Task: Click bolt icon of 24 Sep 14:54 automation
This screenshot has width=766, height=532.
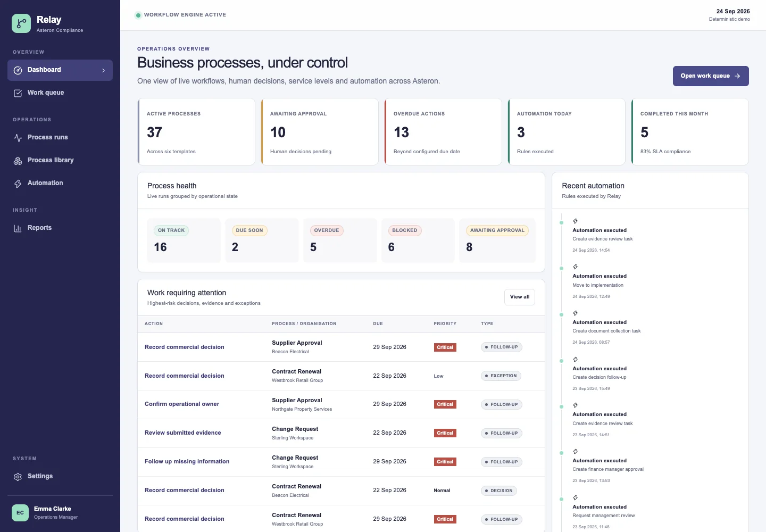Action: (x=575, y=221)
